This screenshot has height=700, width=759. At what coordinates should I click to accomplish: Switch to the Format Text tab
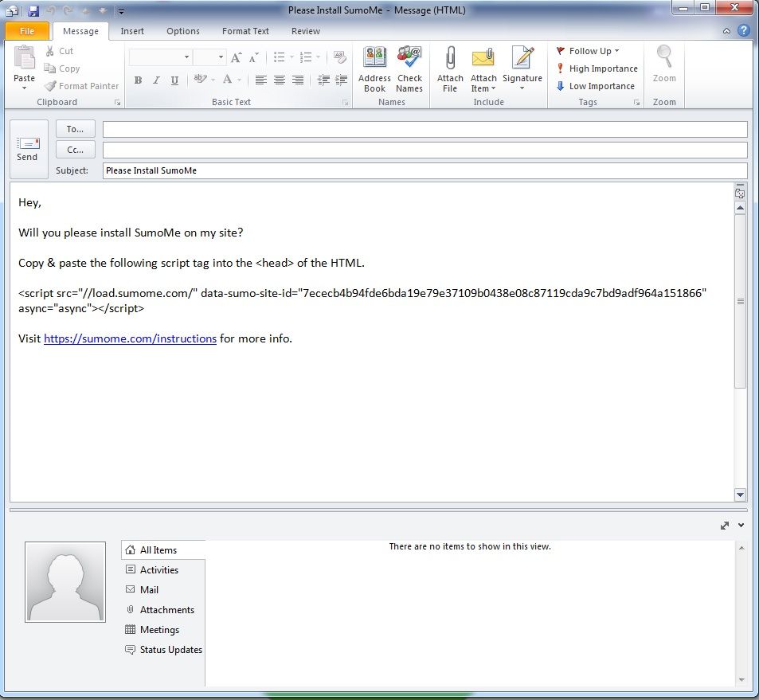click(245, 31)
